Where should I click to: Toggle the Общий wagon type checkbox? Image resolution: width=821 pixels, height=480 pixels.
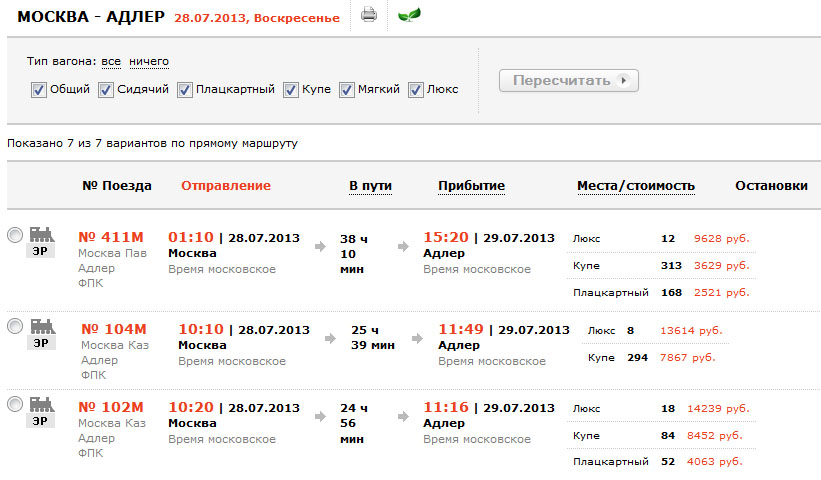pyautogui.click(x=39, y=89)
